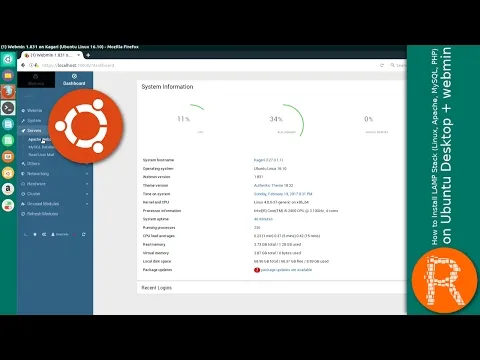Click the Processor information value text
The width and height of the screenshot is (480, 360).
click(x=296, y=211)
